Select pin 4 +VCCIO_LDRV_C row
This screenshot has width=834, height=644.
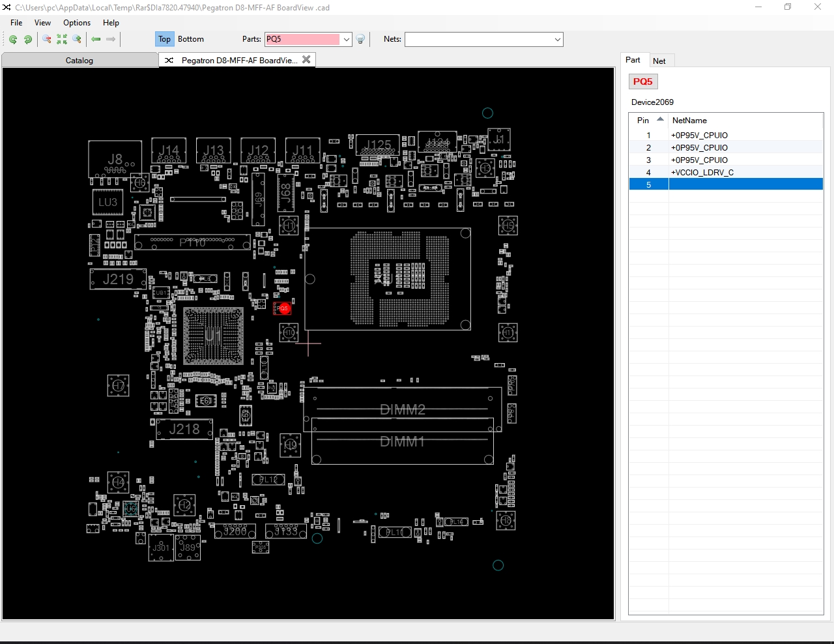(702, 172)
